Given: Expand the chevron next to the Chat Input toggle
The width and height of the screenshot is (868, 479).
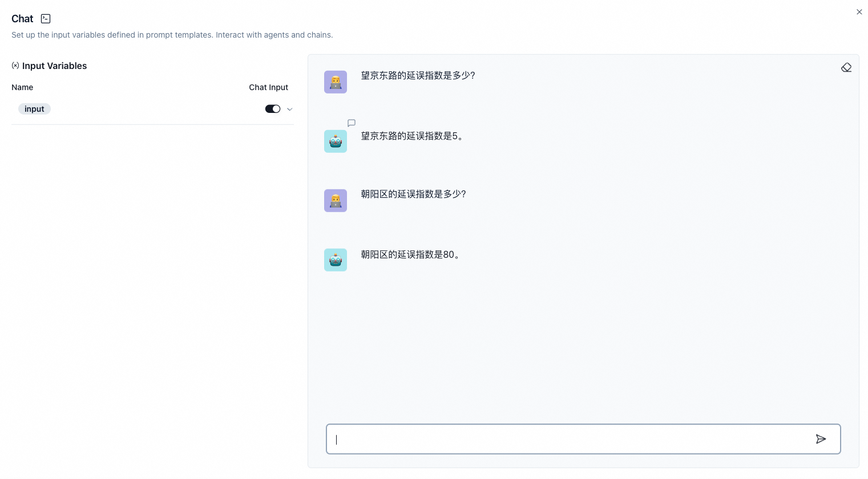Looking at the screenshot, I should pos(290,109).
